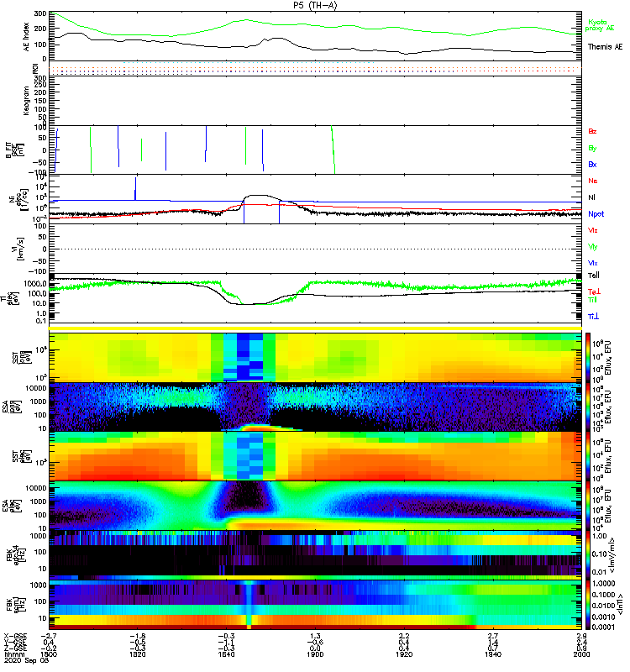This screenshot has width=630, height=672.
Task: Select the black Ni legend label
Action: click(x=591, y=197)
